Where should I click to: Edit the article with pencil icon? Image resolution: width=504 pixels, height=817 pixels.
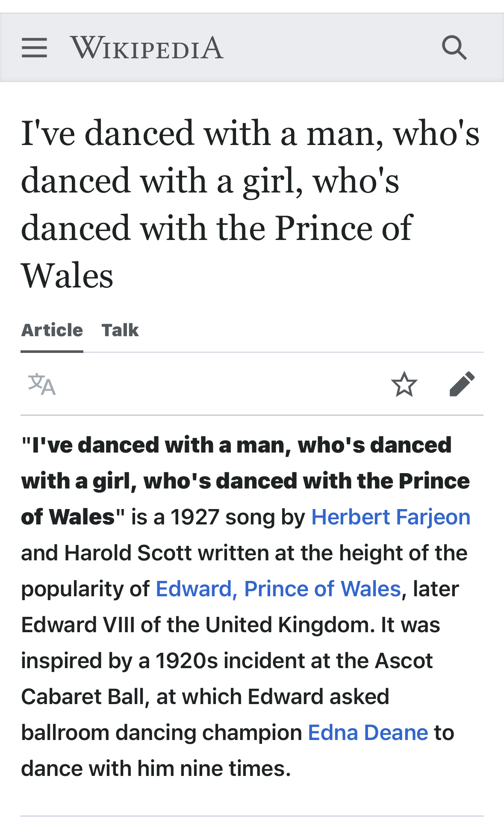462,384
